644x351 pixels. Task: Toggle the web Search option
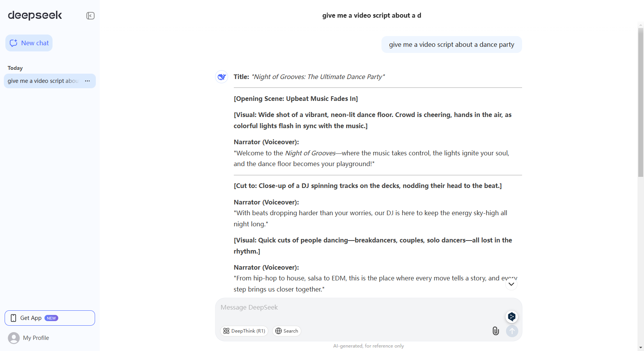pos(287,331)
